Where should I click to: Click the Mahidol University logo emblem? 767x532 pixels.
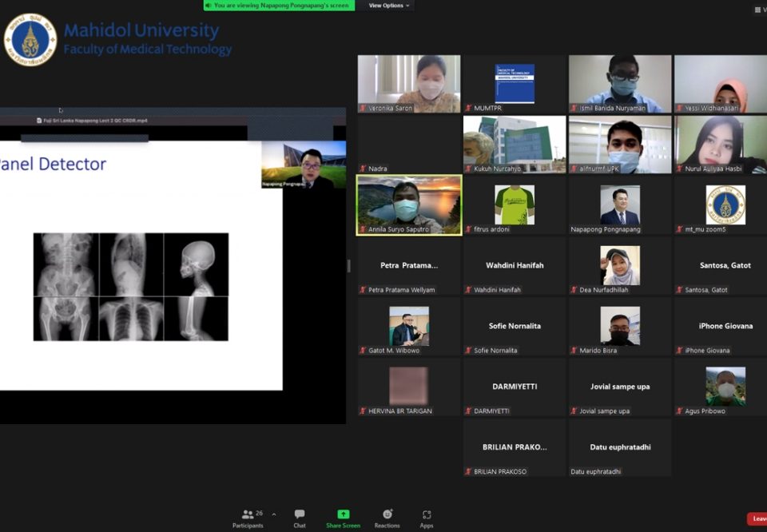30,39
